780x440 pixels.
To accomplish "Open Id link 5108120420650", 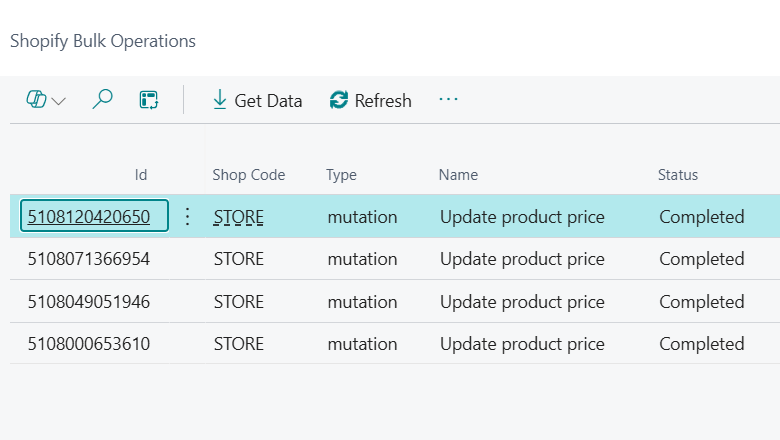I will click(89, 217).
